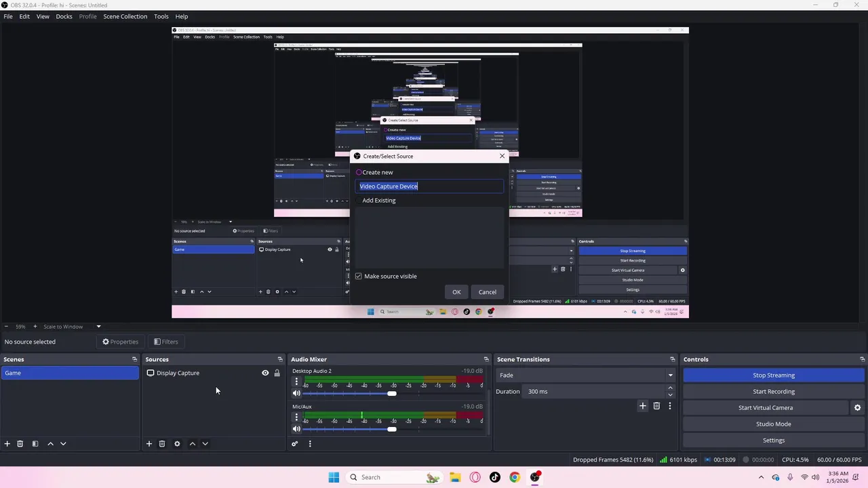Open the TikTok app in the taskbar
The width and height of the screenshot is (868, 488).
(x=495, y=477)
